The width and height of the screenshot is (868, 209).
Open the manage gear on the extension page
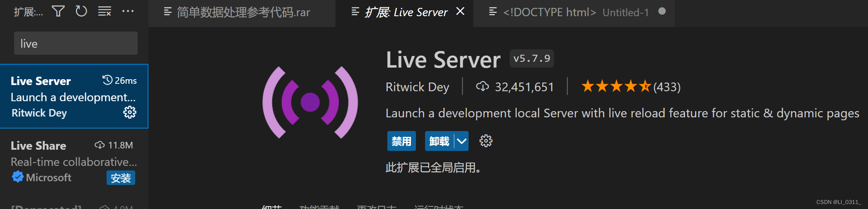click(486, 141)
